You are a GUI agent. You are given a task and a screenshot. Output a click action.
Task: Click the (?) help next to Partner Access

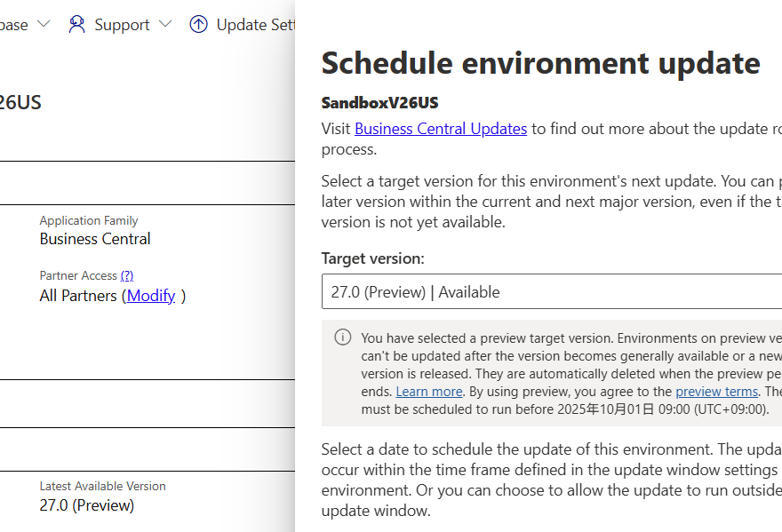click(x=127, y=275)
